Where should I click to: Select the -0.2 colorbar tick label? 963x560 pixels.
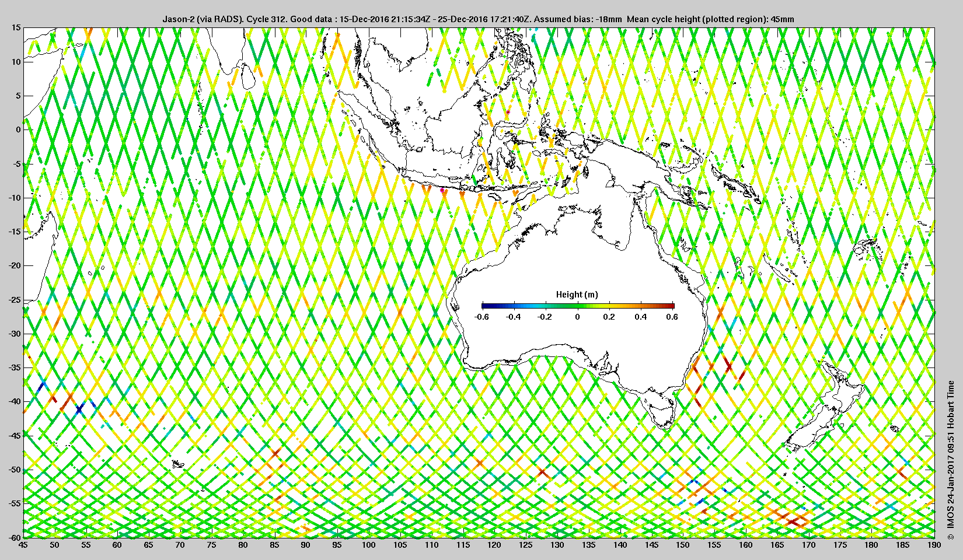[545, 317]
